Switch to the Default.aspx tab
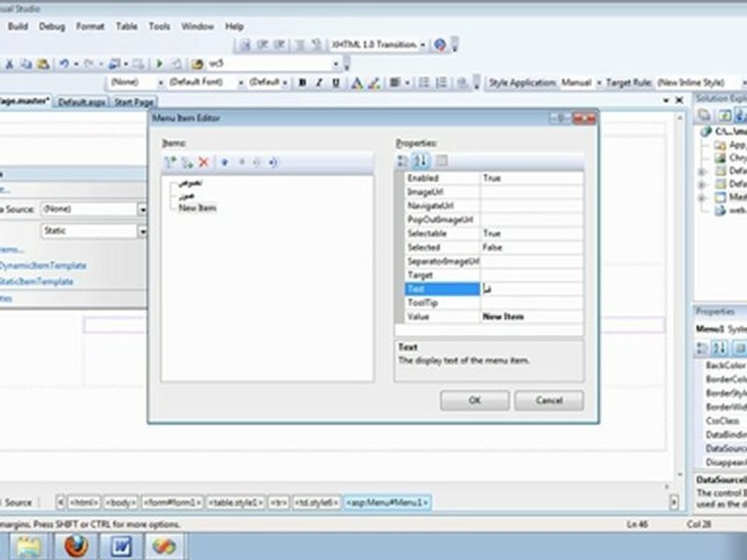Viewport: 747px width, 560px height. pyautogui.click(x=82, y=103)
